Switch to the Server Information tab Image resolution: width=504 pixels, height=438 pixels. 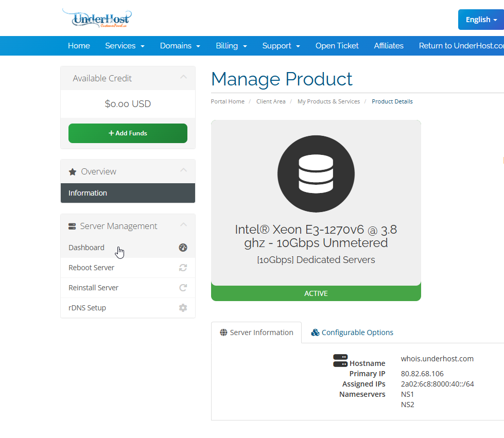pyautogui.click(x=256, y=332)
